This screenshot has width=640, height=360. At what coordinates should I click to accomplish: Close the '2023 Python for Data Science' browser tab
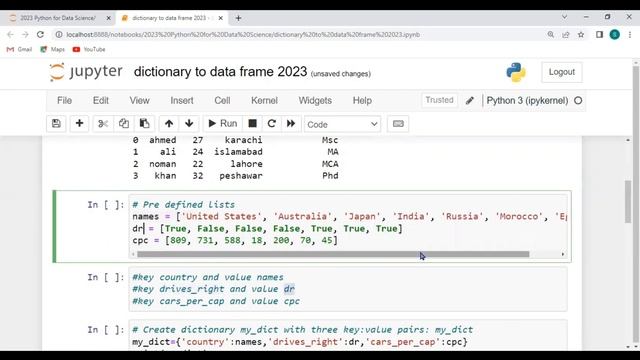click(x=108, y=18)
